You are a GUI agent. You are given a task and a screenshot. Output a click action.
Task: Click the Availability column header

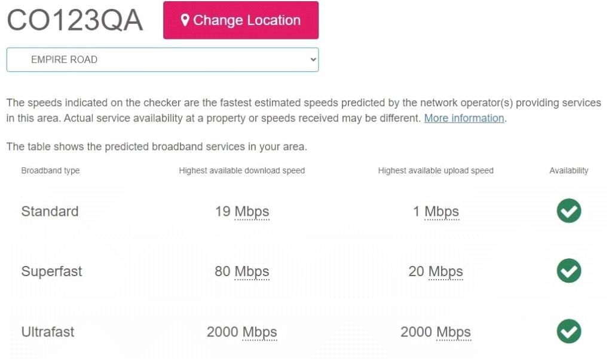coord(568,170)
